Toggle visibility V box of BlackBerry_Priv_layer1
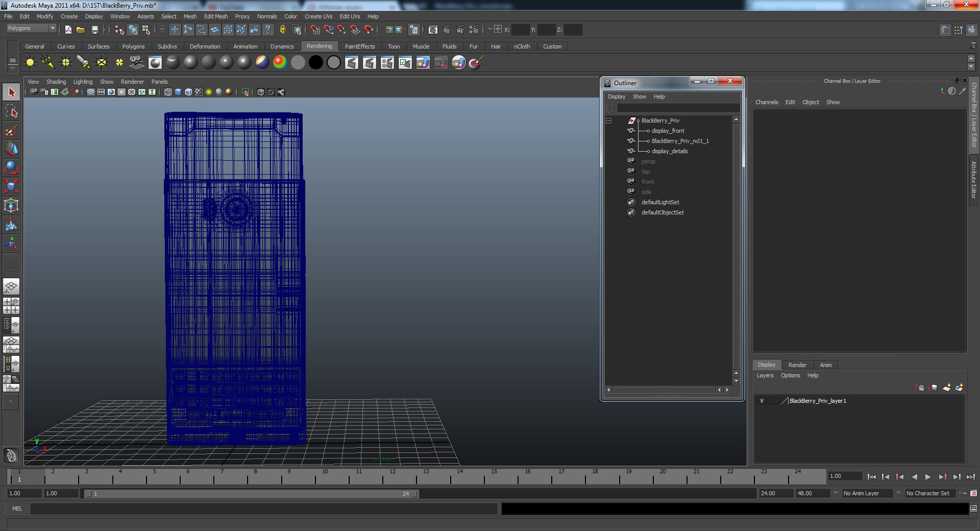980x531 pixels. pyautogui.click(x=762, y=401)
